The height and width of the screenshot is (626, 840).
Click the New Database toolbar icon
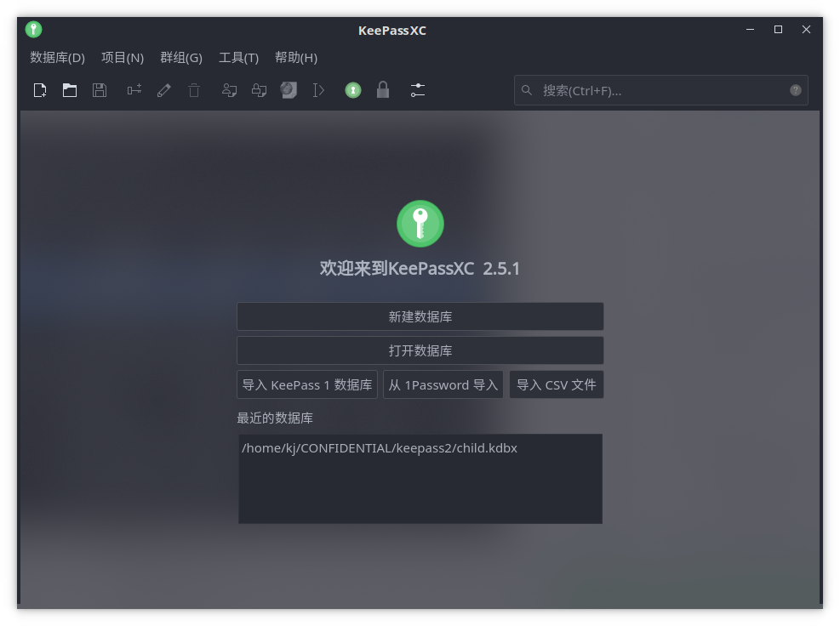tap(40, 90)
